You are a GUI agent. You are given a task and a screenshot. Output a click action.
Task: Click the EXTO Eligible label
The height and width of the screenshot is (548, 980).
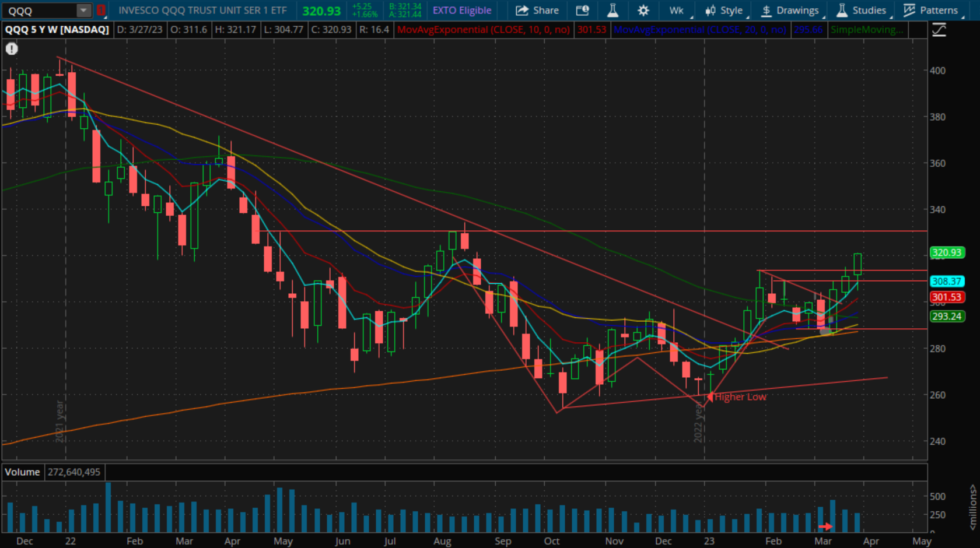click(462, 10)
